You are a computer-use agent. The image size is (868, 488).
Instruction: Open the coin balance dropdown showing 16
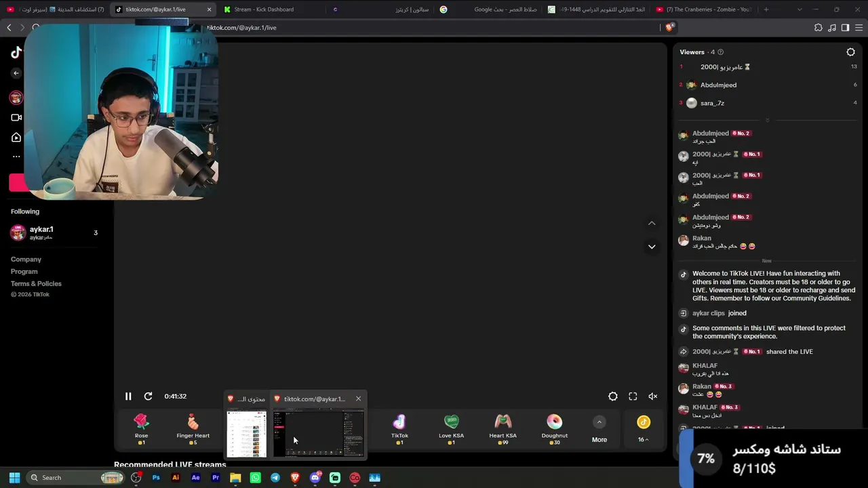click(x=644, y=430)
